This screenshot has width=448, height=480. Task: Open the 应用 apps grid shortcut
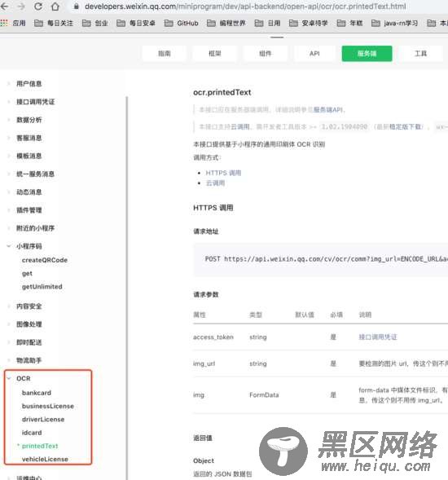(13, 23)
